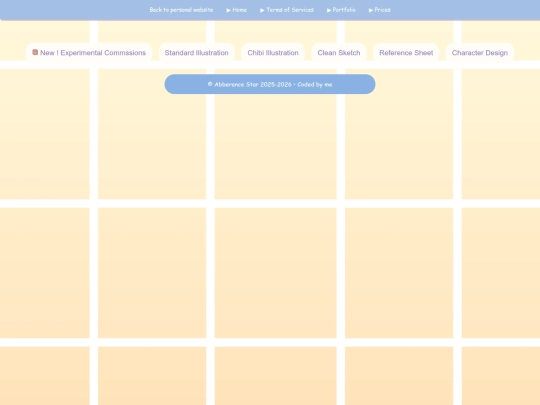Open the Prices navigation link

pos(380,10)
